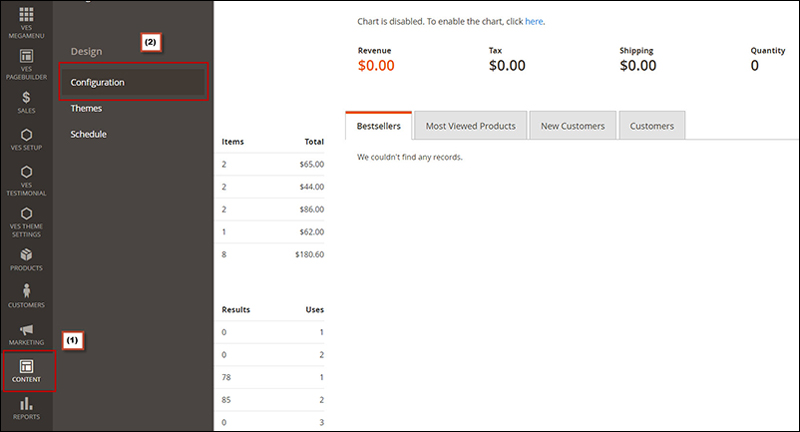Image resolution: width=800 pixels, height=432 pixels.
Task: Click the $44.00 total cell
Action: click(x=312, y=187)
